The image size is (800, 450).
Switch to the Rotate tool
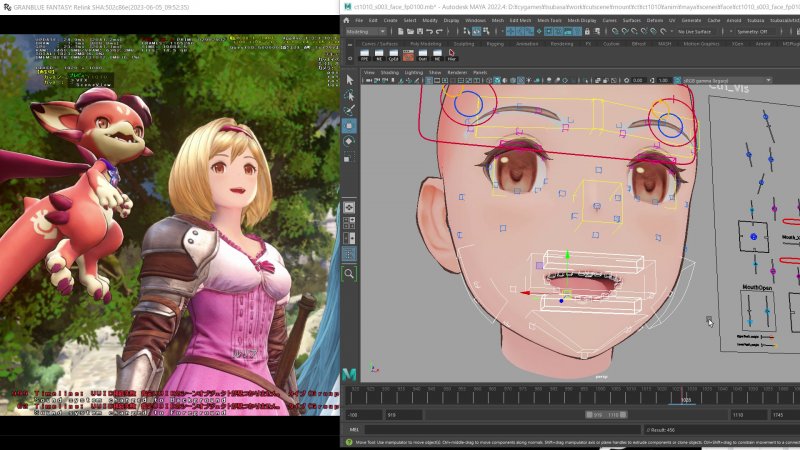[x=349, y=141]
